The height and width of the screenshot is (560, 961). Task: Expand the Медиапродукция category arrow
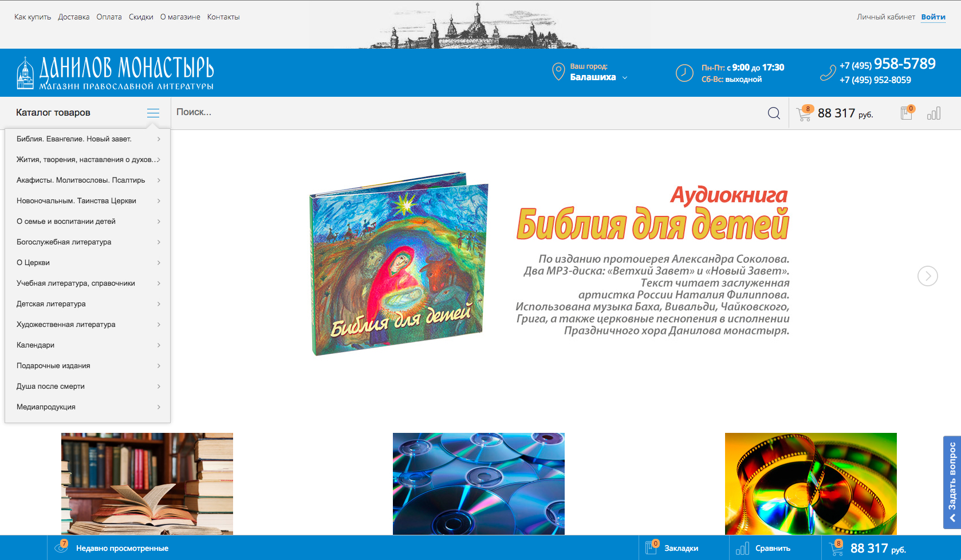159,407
